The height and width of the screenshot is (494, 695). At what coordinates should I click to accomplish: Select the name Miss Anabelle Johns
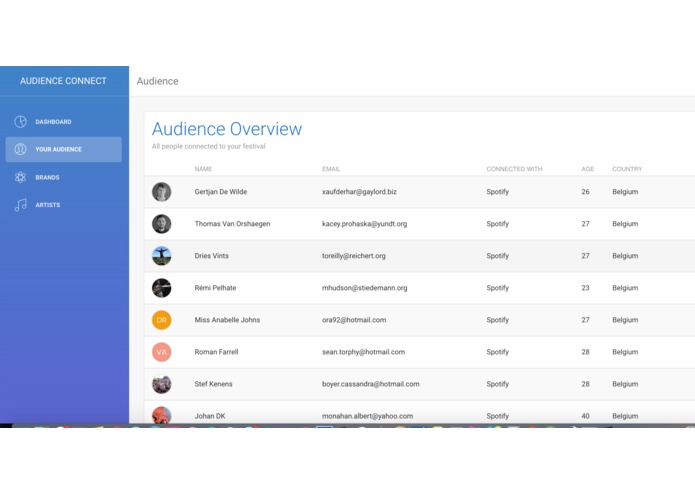[227, 320]
